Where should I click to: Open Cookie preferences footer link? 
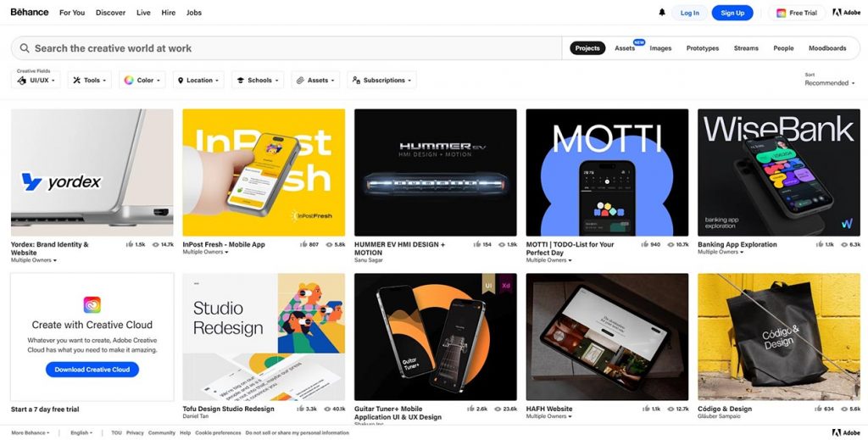coord(218,433)
